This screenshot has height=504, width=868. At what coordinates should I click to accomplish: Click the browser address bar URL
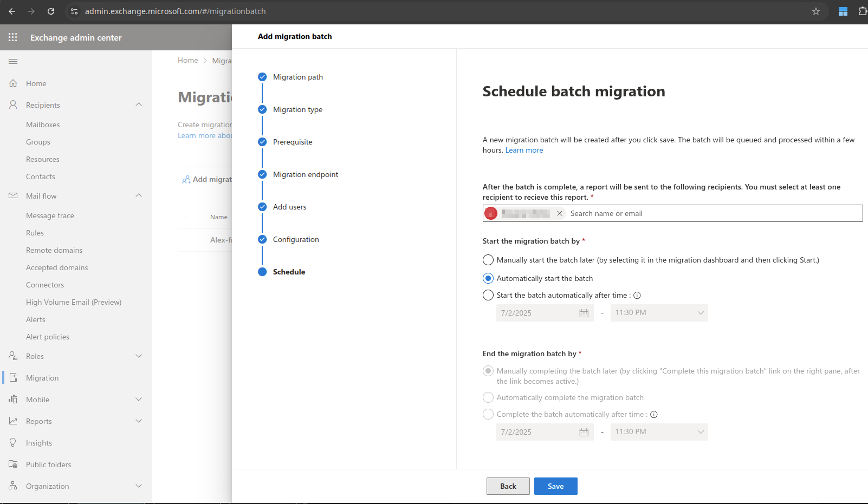tap(176, 11)
